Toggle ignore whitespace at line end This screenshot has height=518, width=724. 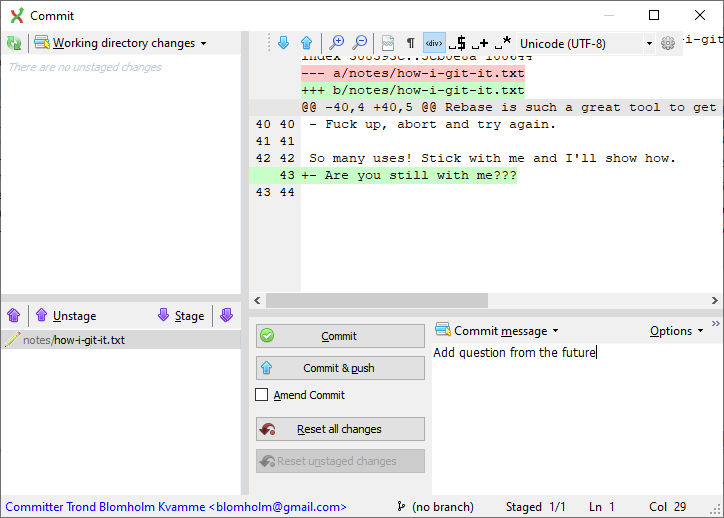pyautogui.click(x=458, y=43)
